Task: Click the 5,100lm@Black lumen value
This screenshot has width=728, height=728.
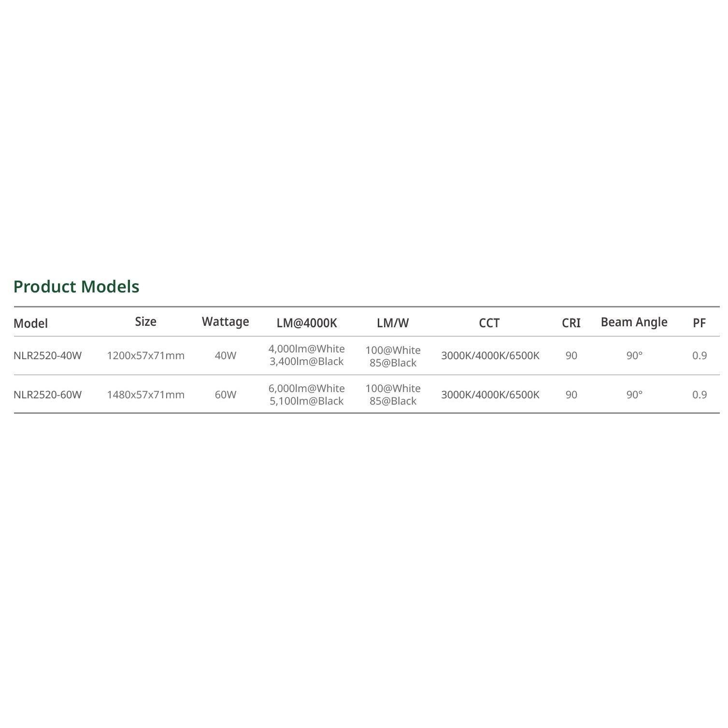Action: click(x=307, y=401)
